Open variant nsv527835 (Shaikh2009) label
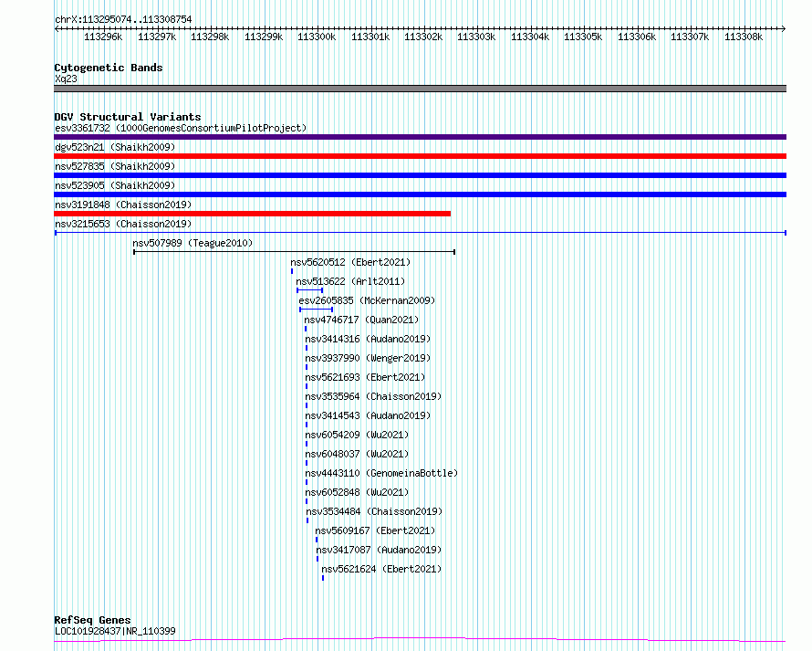Screen dimensions: 812x651 pyautogui.click(x=115, y=166)
